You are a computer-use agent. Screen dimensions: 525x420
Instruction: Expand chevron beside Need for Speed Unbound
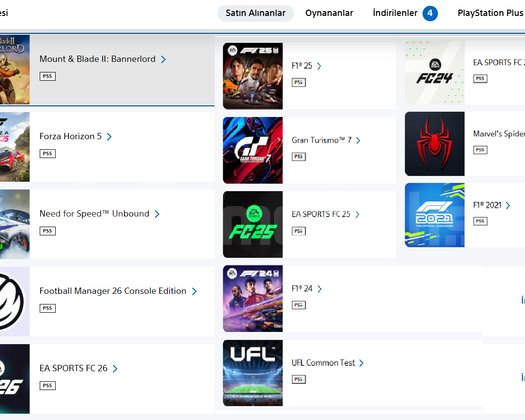[x=157, y=214]
